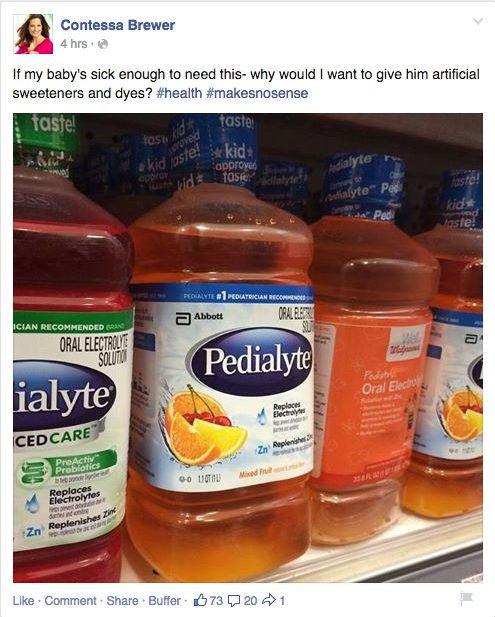Screen dimensions: 495x617
Task: Click Contessa Brewer's profile picture
Action: [33, 34]
